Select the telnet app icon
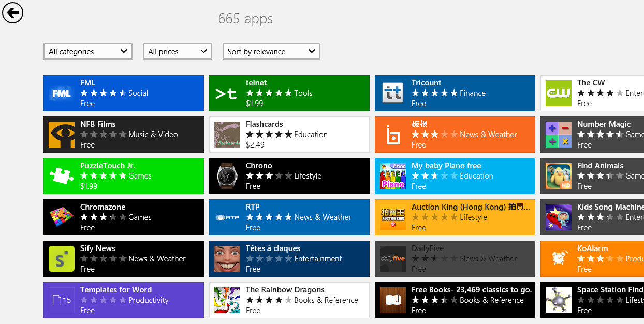 click(x=227, y=93)
